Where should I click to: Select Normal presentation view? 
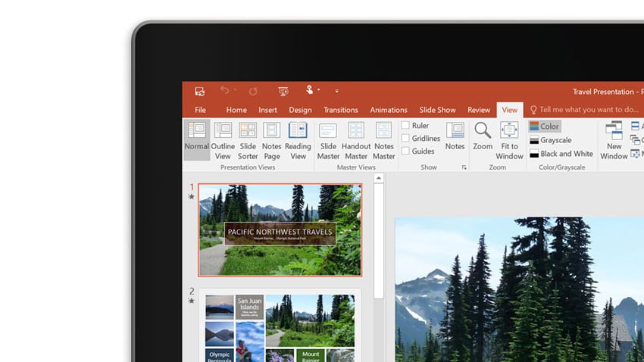(197, 139)
